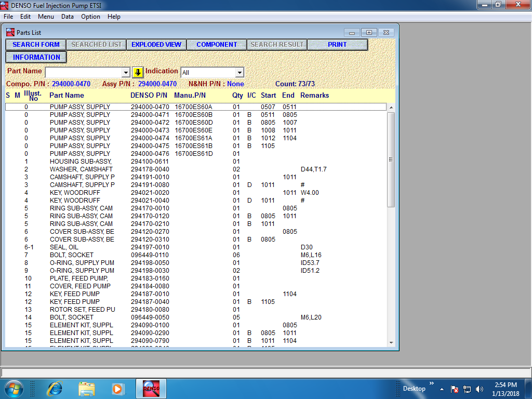Click the parts list scrollbar thumb
532x399 pixels.
click(391, 159)
